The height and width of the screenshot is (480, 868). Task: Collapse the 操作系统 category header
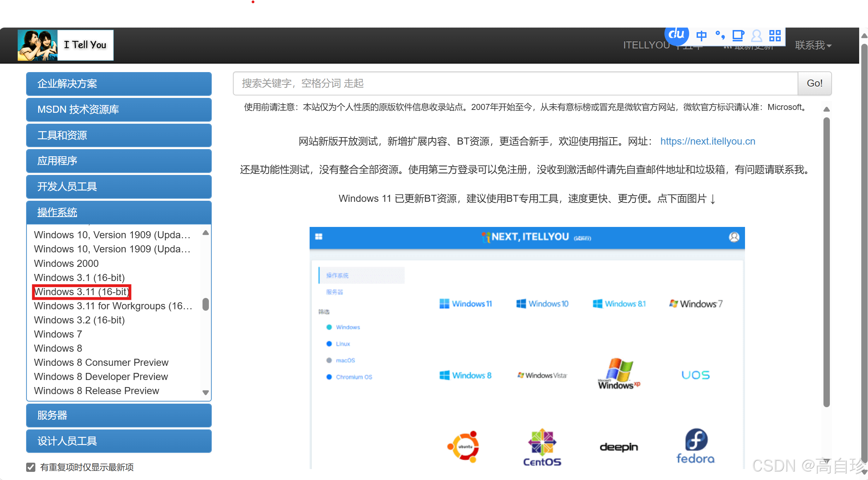[x=119, y=212]
